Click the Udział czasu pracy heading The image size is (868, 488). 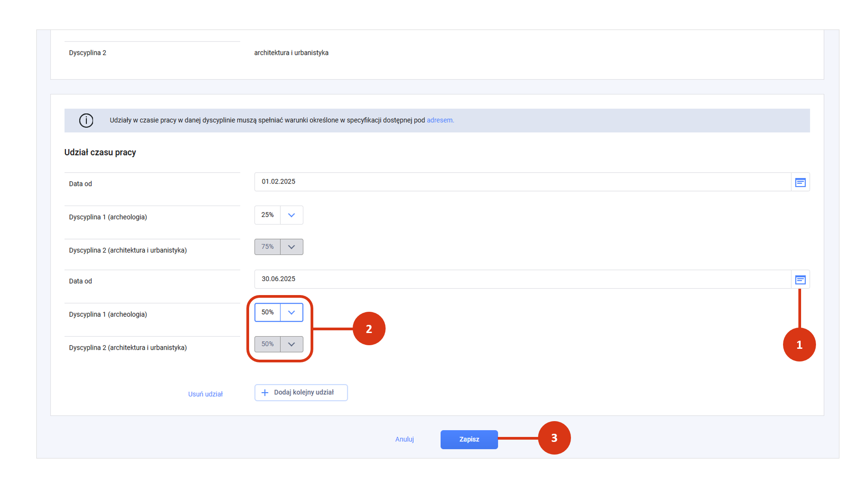click(x=100, y=152)
